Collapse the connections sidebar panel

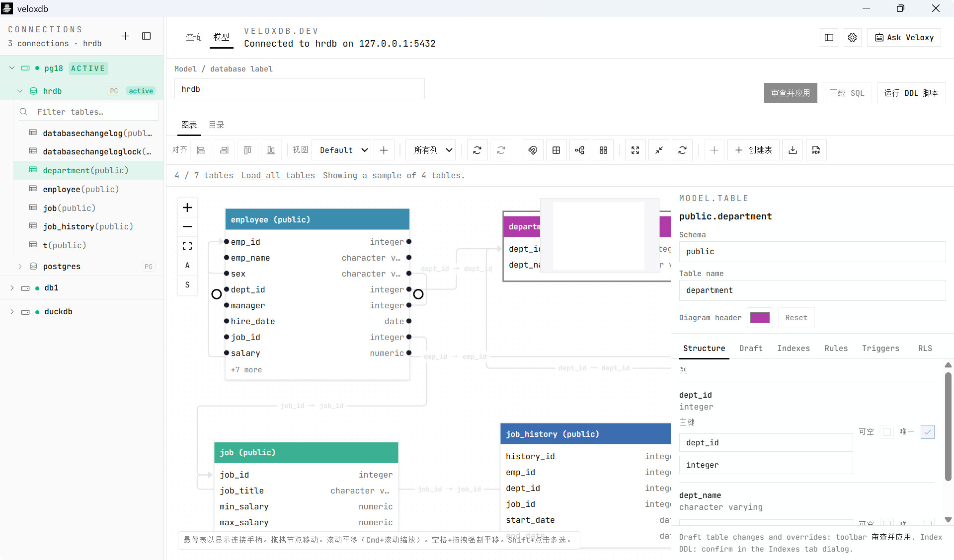tap(147, 36)
